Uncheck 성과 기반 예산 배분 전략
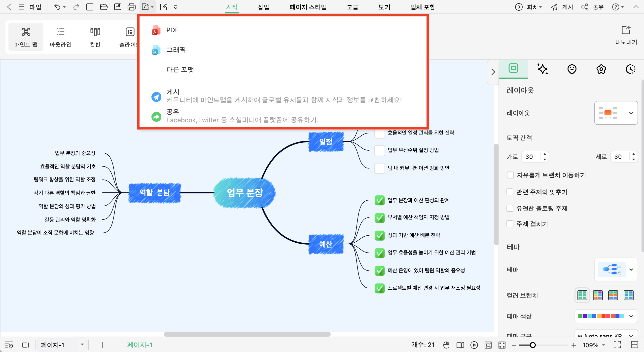 pos(380,235)
